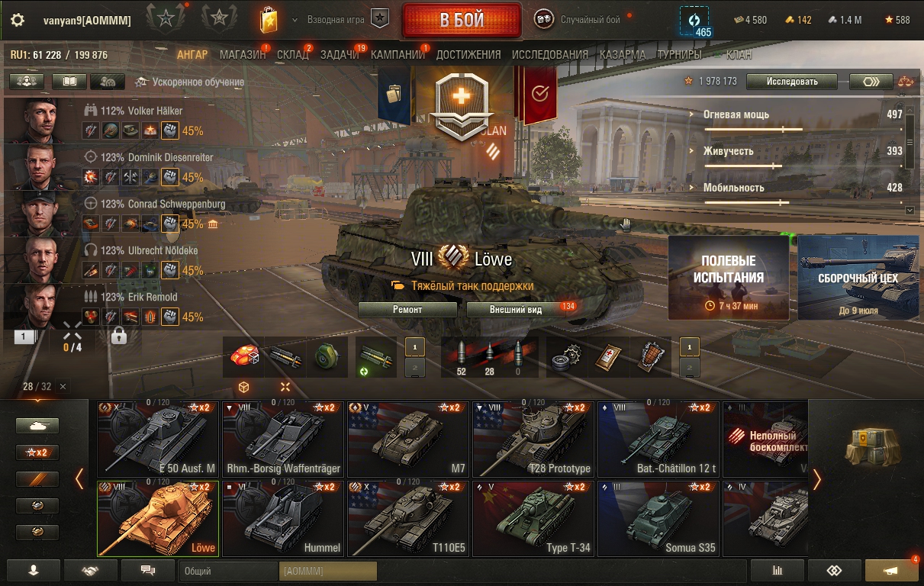
Task: Open the settings gear menu
Action: pos(17,21)
